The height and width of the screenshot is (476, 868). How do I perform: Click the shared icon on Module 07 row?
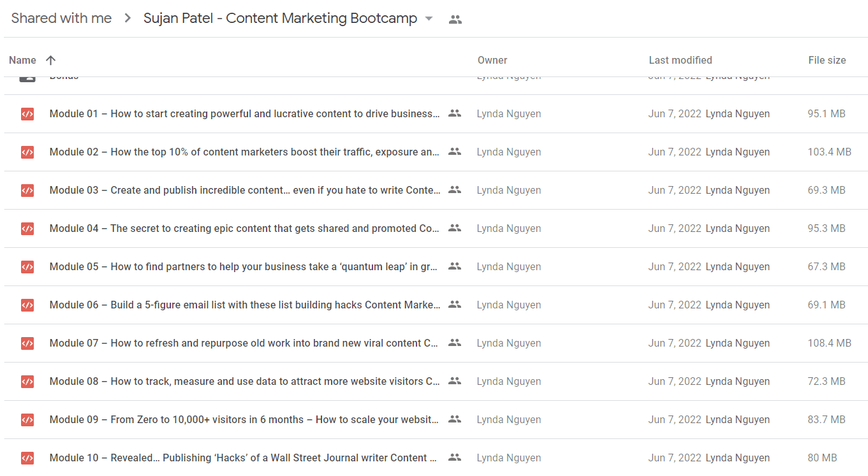455,343
